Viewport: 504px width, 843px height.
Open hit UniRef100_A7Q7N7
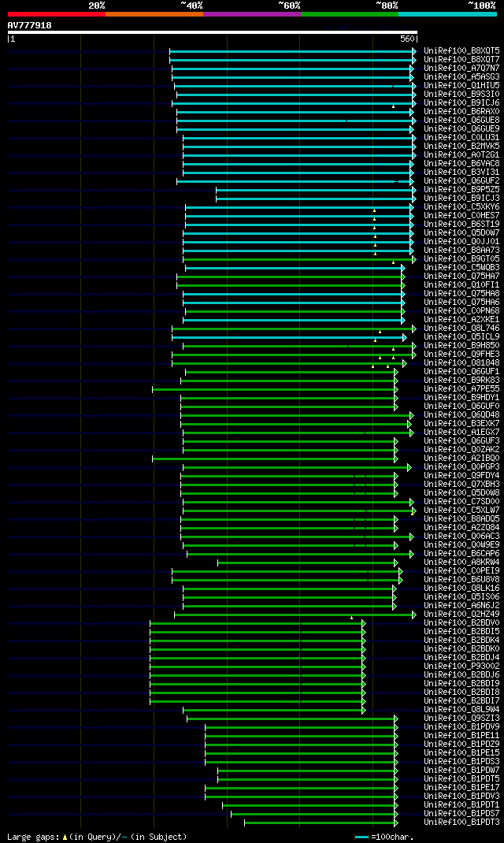[x=461, y=69]
